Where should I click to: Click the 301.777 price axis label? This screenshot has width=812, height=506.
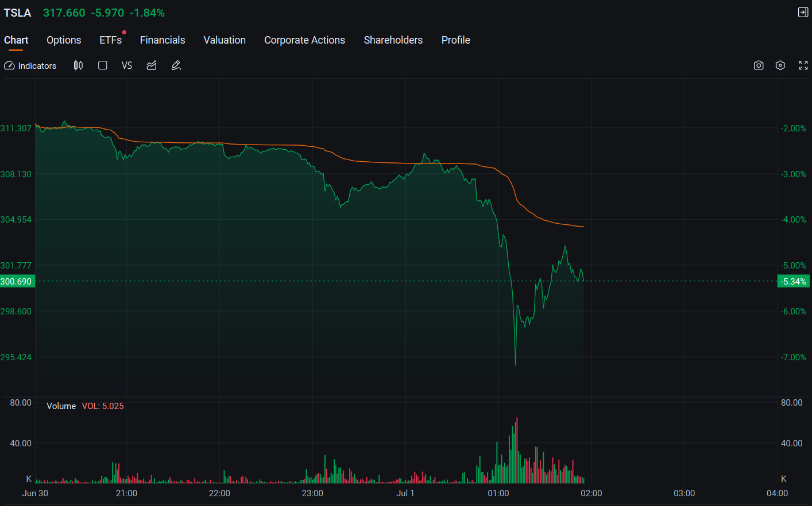click(x=16, y=266)
